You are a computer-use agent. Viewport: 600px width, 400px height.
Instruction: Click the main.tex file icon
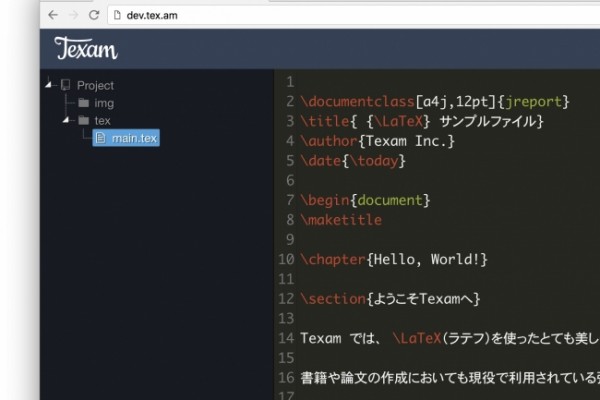pyautogui.click(x=101, y=138)
